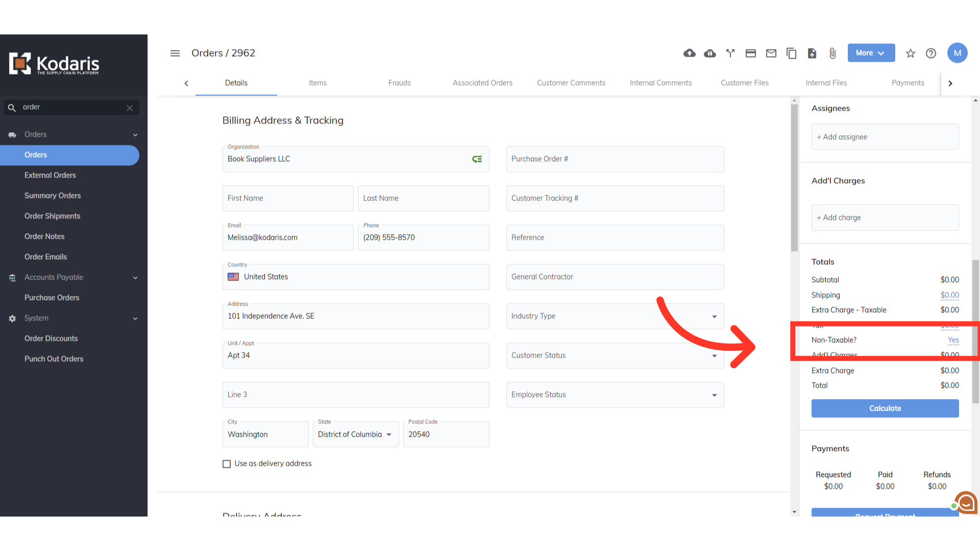Click the Purchase Order # field
The image size is (980, 551).
click(615, 159)
